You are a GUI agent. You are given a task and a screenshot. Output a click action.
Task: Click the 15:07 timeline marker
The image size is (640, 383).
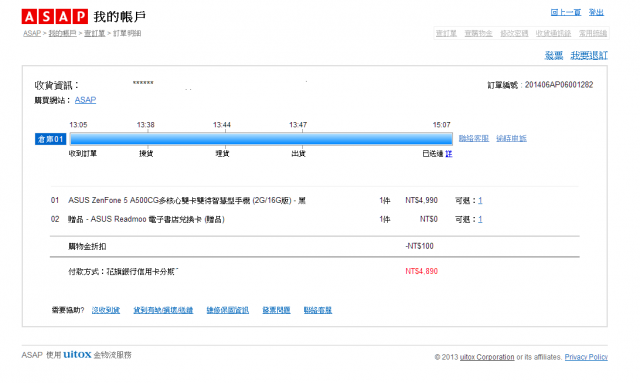click(441, 125)
